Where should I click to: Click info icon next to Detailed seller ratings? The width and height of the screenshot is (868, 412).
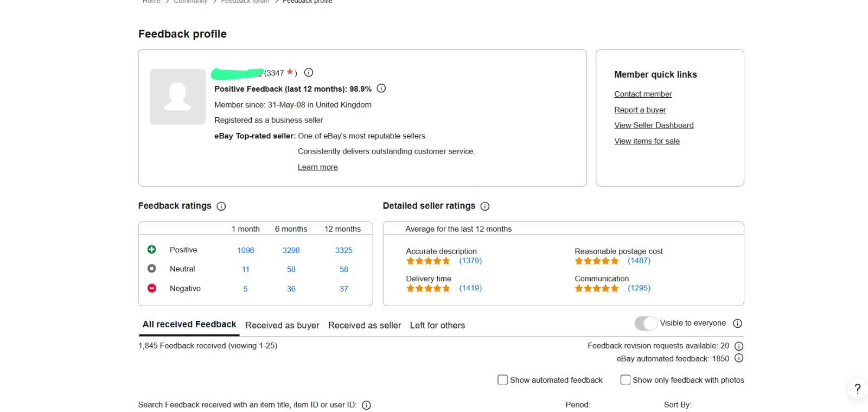tap(485, 206)
